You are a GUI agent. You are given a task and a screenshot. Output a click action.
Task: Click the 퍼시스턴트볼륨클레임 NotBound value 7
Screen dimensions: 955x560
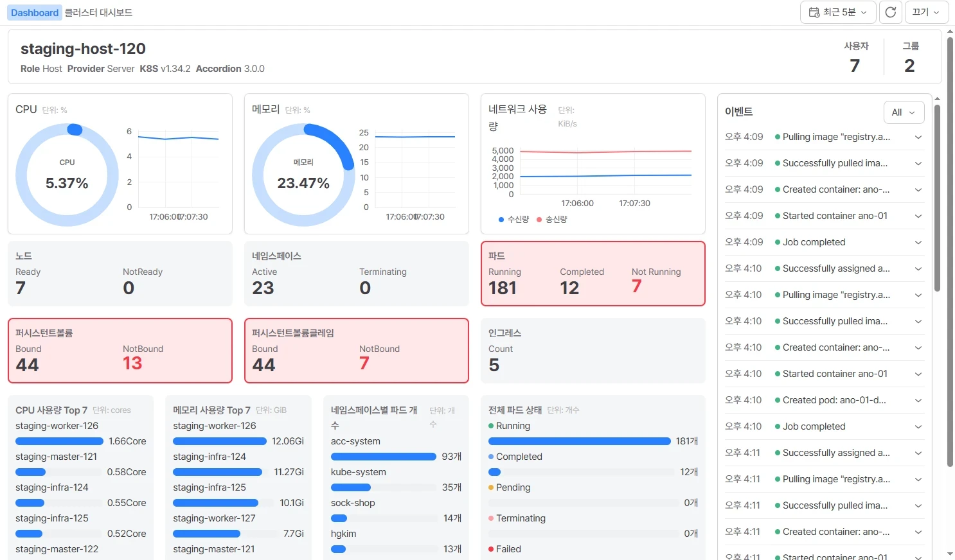click(364, 363)
